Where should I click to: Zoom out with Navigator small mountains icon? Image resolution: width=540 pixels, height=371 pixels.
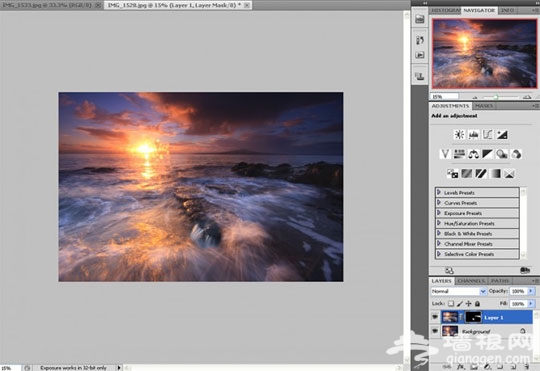[x=475, y=97]
